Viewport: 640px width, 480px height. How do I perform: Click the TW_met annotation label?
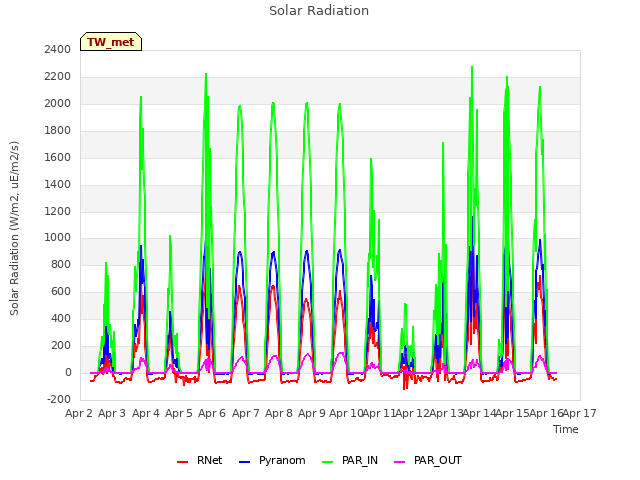111,42
